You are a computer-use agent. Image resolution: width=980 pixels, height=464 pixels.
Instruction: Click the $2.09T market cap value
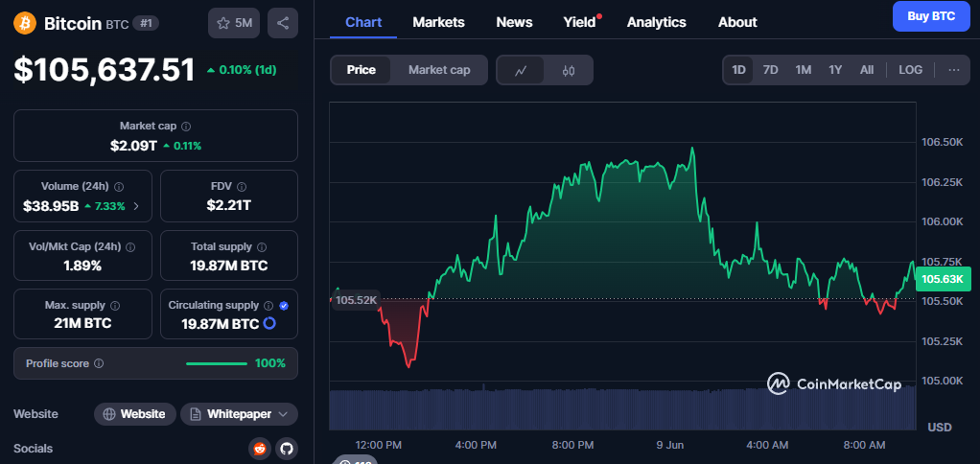(x=134, y=146)
